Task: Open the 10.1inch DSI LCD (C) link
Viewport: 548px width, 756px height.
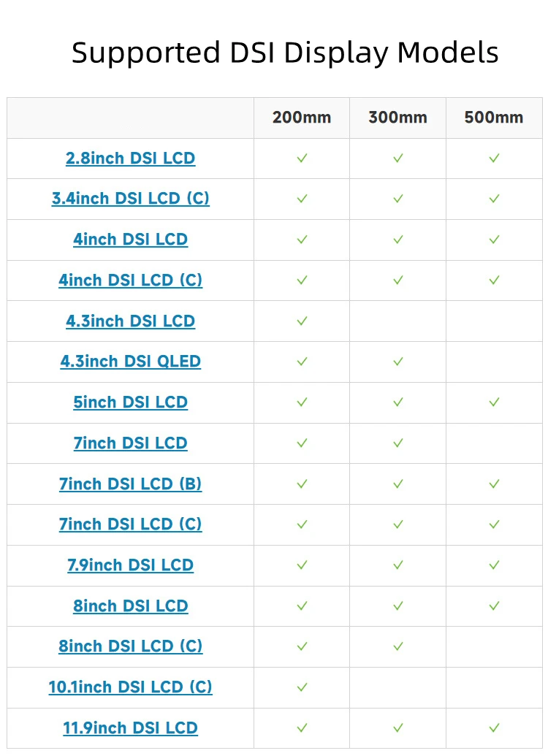Action: (x=130, y=687)
